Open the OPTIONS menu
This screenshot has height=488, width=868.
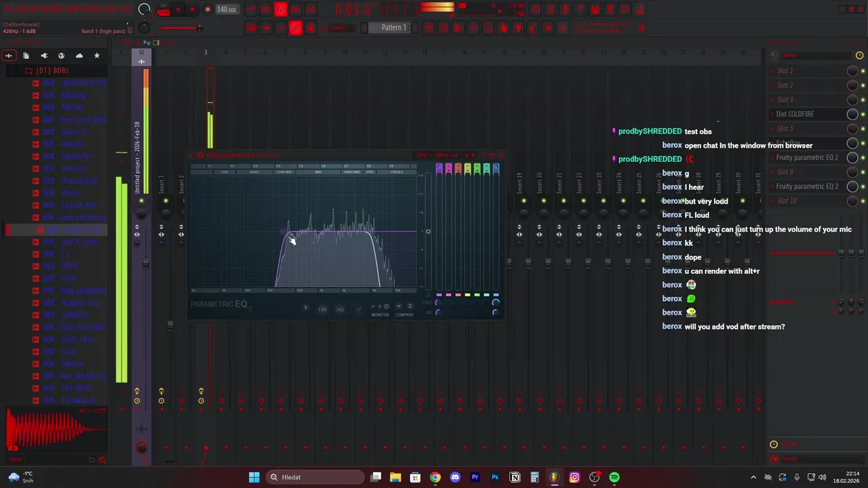91,9
